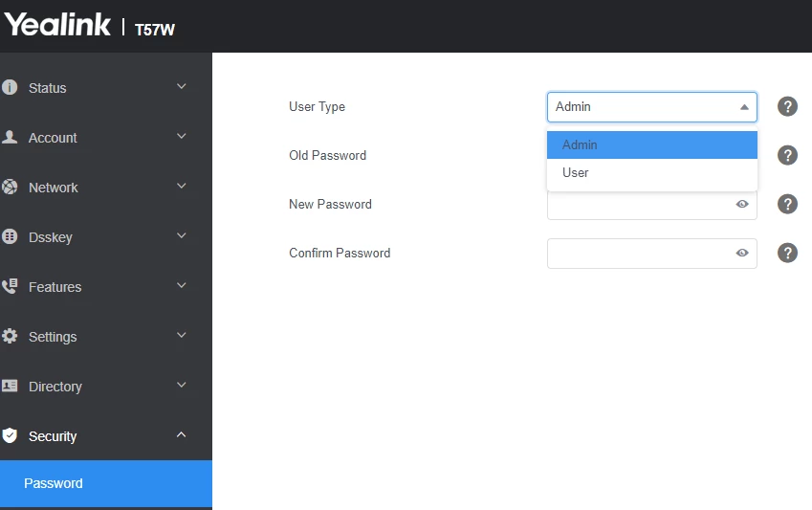Click the New Password field label
The image size is (812, 510).
pos(330,204)
